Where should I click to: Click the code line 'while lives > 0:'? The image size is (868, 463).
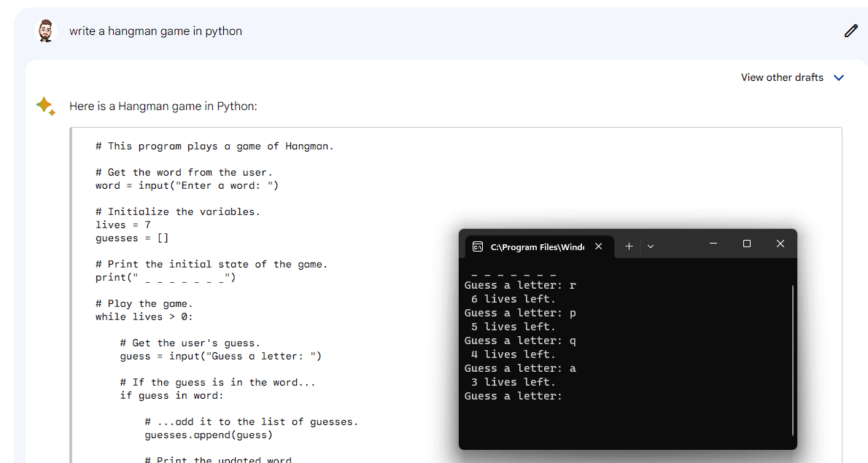pyautogui.click(x=144, y=317)
